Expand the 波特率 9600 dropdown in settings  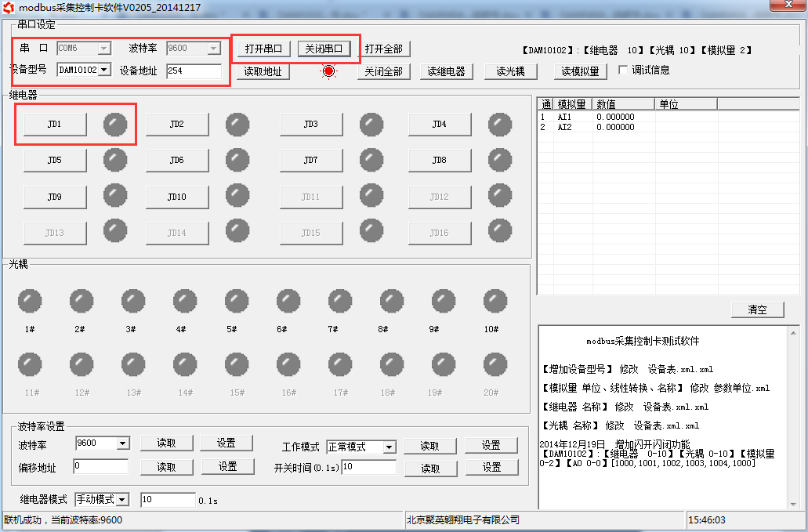click(122, 443)
